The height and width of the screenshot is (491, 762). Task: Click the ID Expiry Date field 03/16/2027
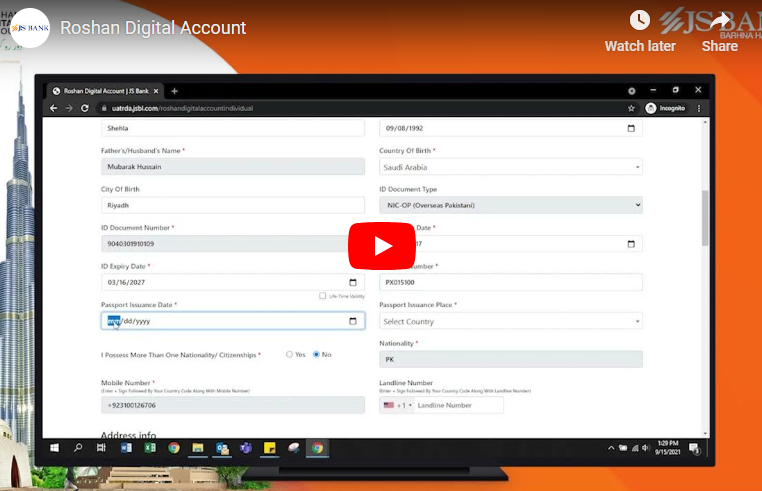click(x=233, y=282)
